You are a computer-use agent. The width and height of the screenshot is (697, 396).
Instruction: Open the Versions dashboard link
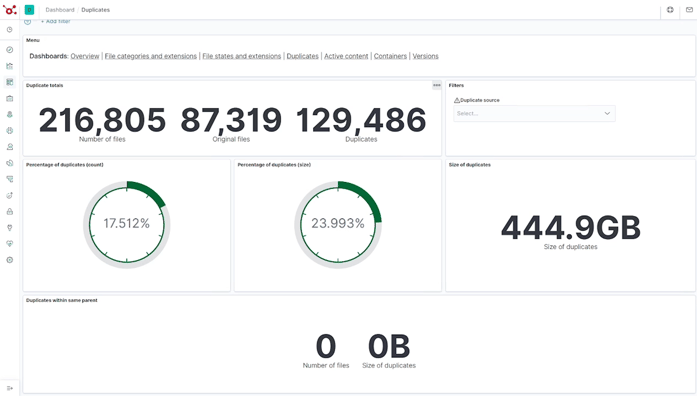tap(425, 56)
